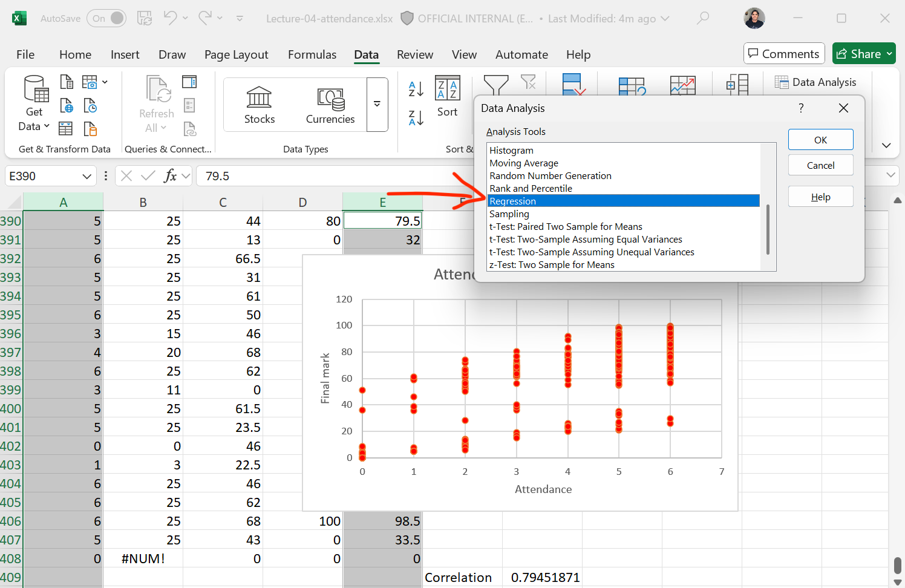This screenshot has height=588, width=905.
Task: Toggle the AutoSave switch
Action: coord(106,19)
